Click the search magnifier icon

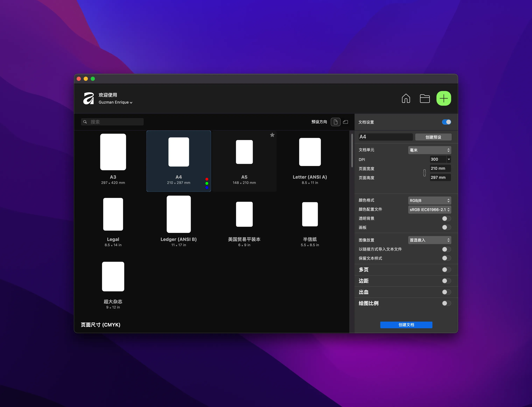(85, 122)
